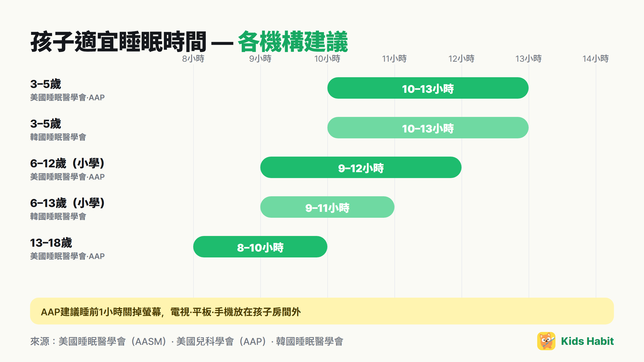Click the 8–10小時 bar
The height and width of the screenshot is (362, 644).
[260, 247]
